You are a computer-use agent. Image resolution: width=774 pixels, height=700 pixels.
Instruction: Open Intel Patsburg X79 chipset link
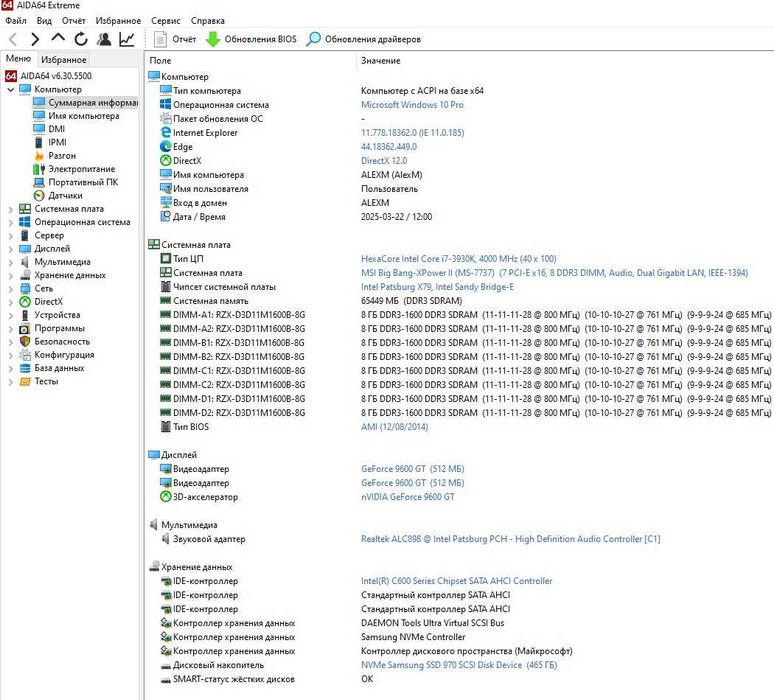pos(437,287)
